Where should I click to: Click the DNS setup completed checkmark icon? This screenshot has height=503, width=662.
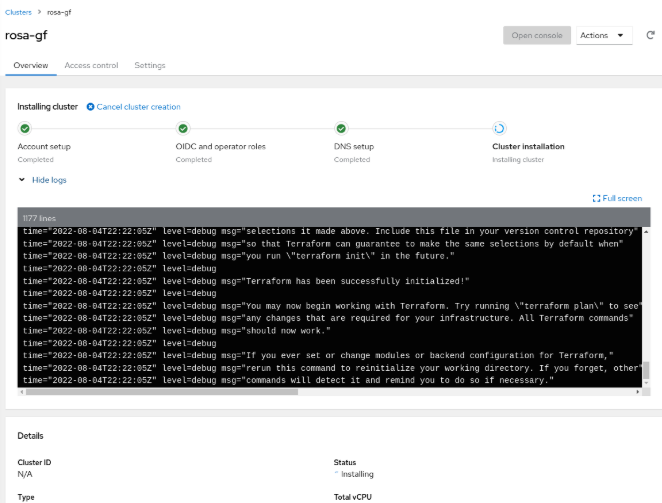(x=341, y=128)
